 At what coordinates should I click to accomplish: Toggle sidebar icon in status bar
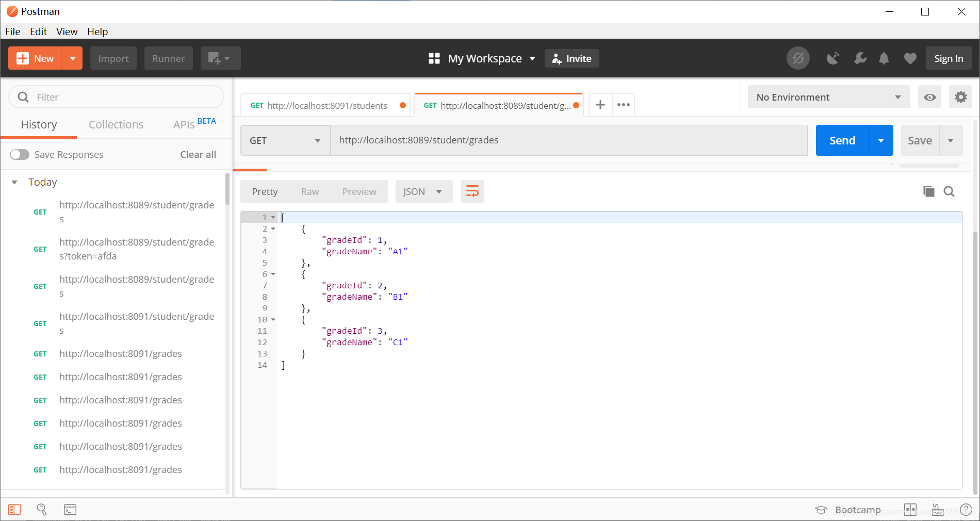pyautogui.click(x=14, y=510)
